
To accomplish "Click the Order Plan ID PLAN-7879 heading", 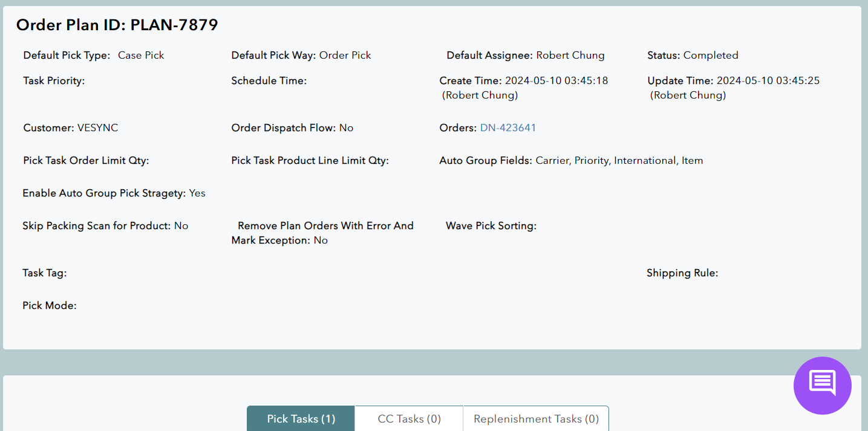I will (117, 25).
